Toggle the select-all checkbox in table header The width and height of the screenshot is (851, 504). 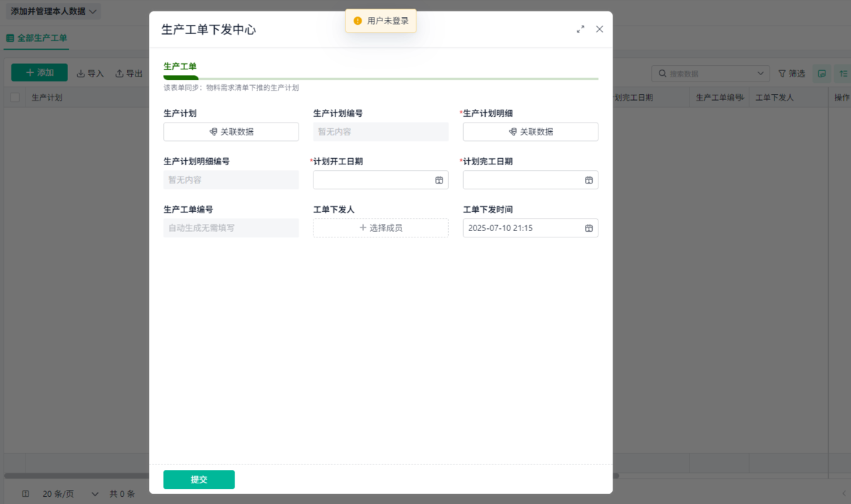15,98
